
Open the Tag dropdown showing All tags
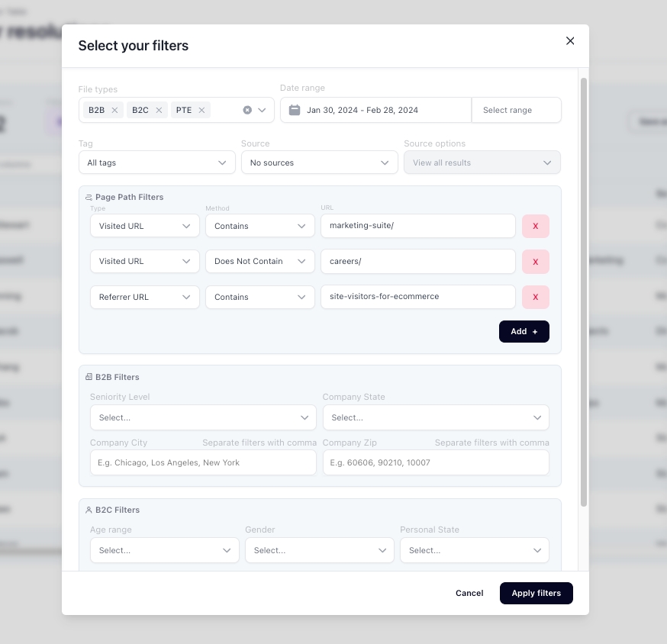[x=156, y=163]
